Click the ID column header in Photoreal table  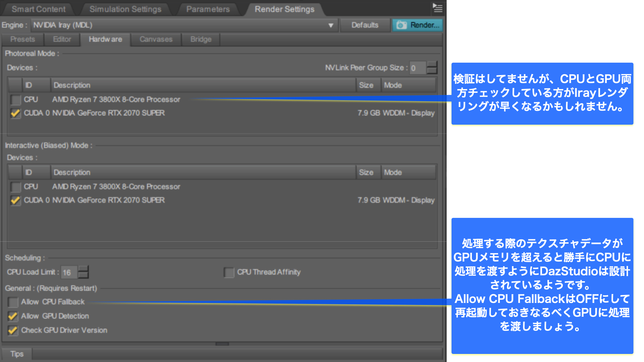(36, 85)
